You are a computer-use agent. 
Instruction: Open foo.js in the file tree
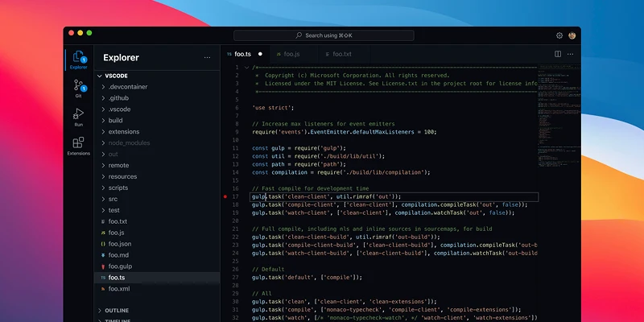point(157,233)
